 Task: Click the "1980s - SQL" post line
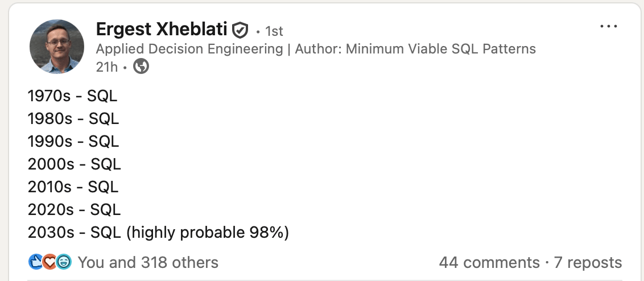pos(73,119)
